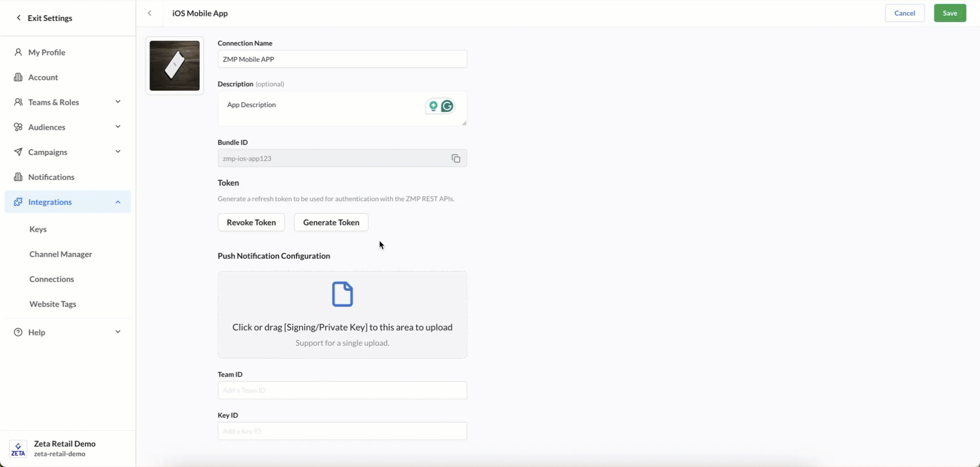Focus the Team ID input field

[342, 390]
